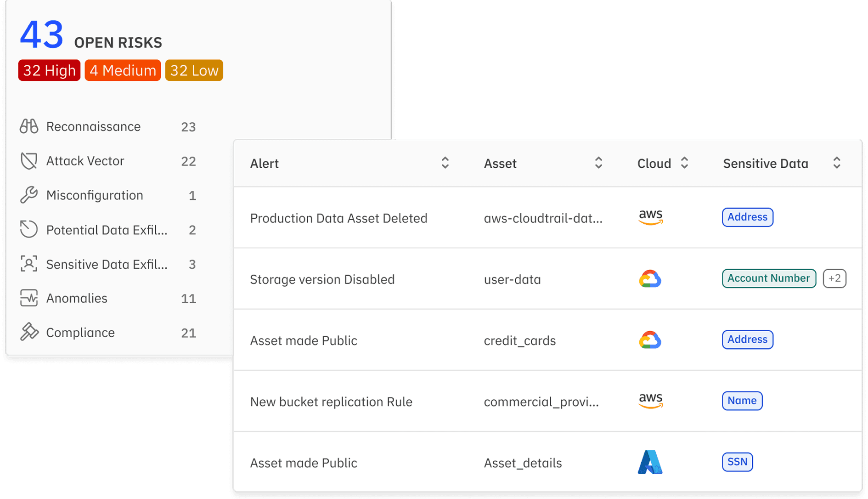Click the SSN sensitive data tag
The image size is (868, 499).
coord(737,462)
